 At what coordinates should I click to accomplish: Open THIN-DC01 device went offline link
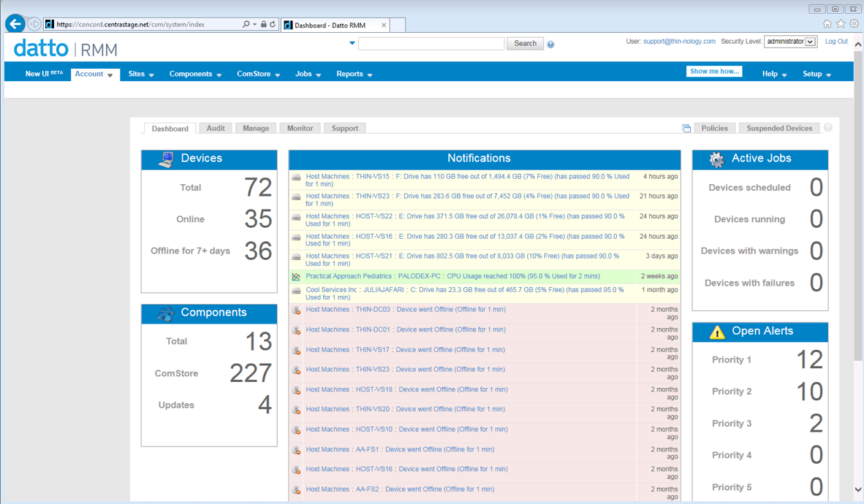(x=406, y=329)
